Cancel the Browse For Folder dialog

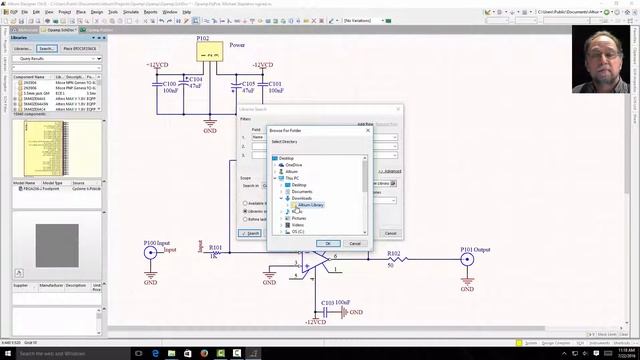[355, 243]
